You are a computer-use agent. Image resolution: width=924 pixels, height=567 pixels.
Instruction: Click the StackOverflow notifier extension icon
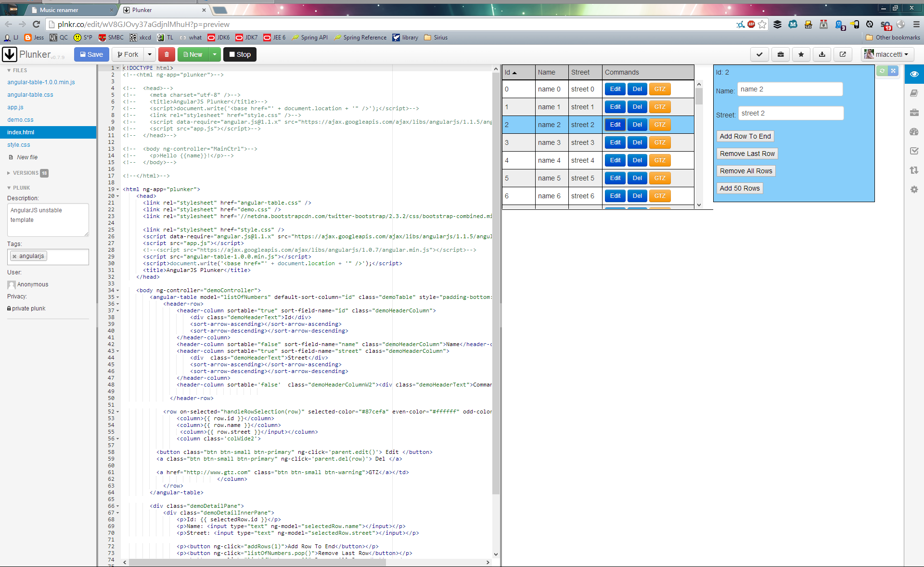pyautogui.click(x=885, y=25)
